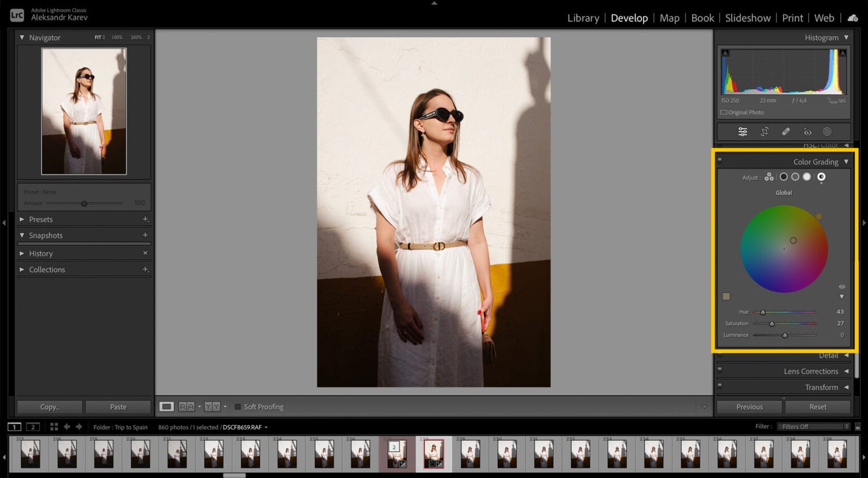
Task: Enable the Soft Proofing checkbox
Action: pos(237,406)
